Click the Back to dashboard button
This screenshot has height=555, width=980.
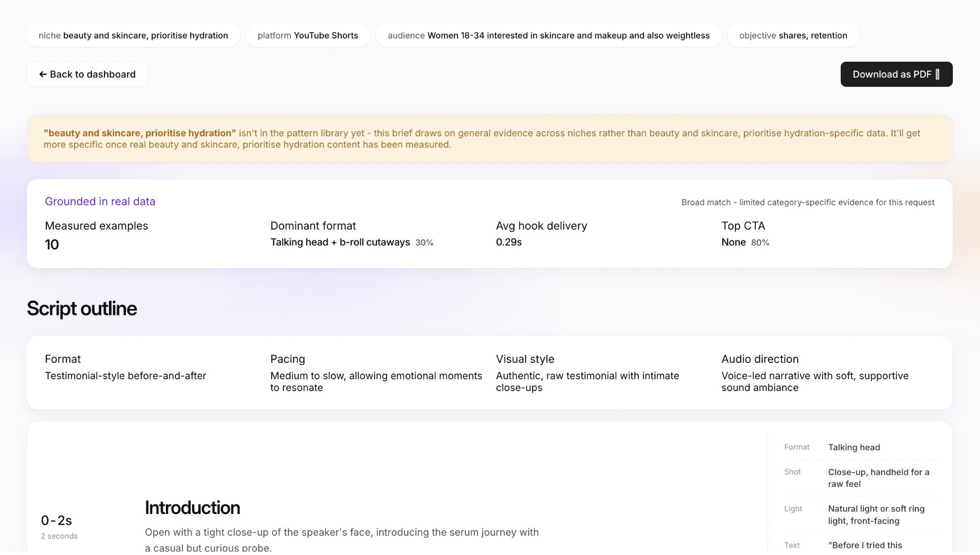point(87,74)
